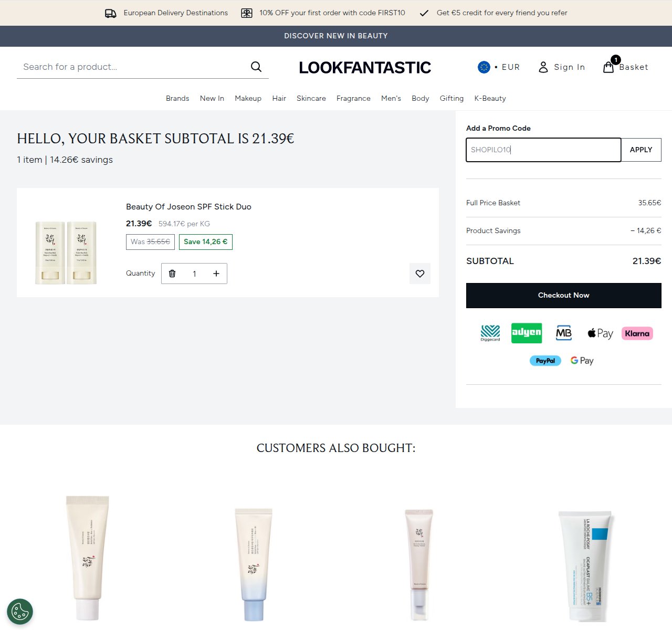
Task: Click the 594.17€ per KG text
Action: [x=184, y=224]
